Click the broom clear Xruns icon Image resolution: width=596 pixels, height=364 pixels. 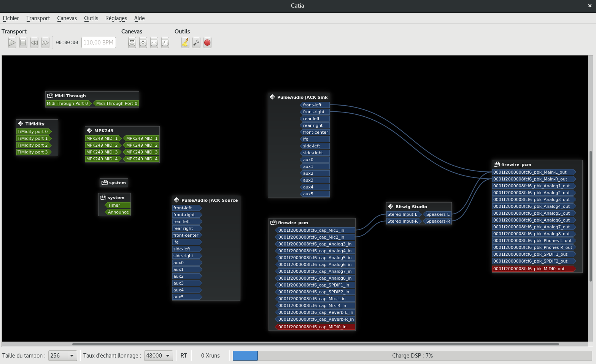[185, 43]
